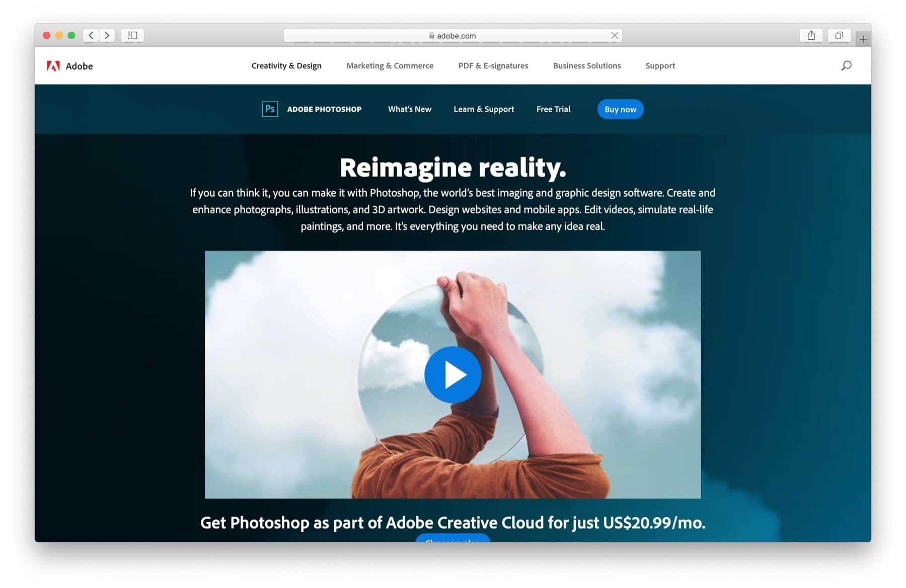The height and width of the screenshot is (588, 906).
Task: Open a new tab with plus button
Action: tap(863, 39)
